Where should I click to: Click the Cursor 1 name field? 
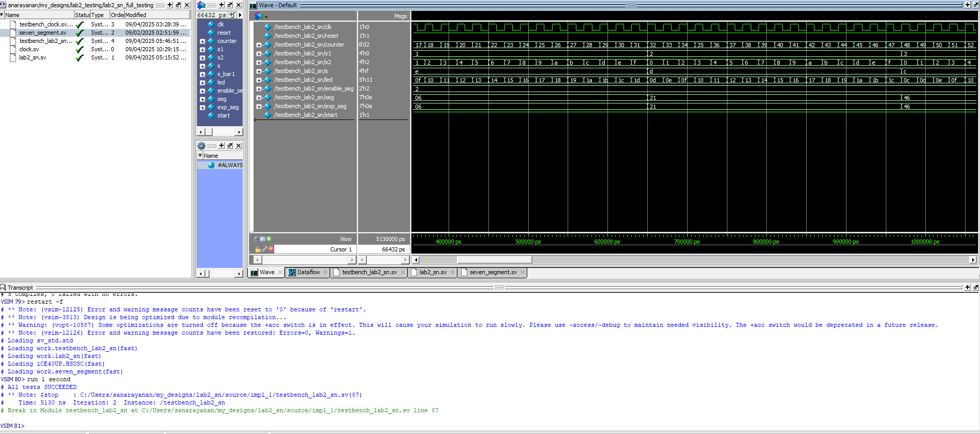[x=340, y=249]
